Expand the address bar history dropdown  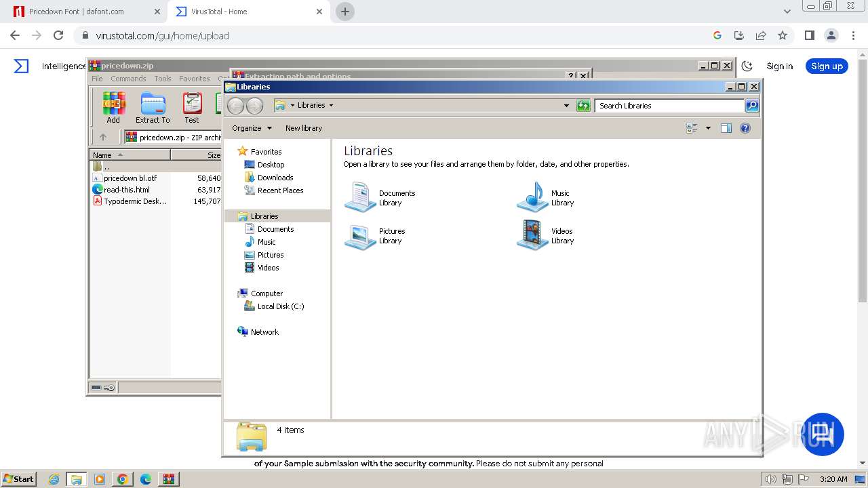point(566,106)
